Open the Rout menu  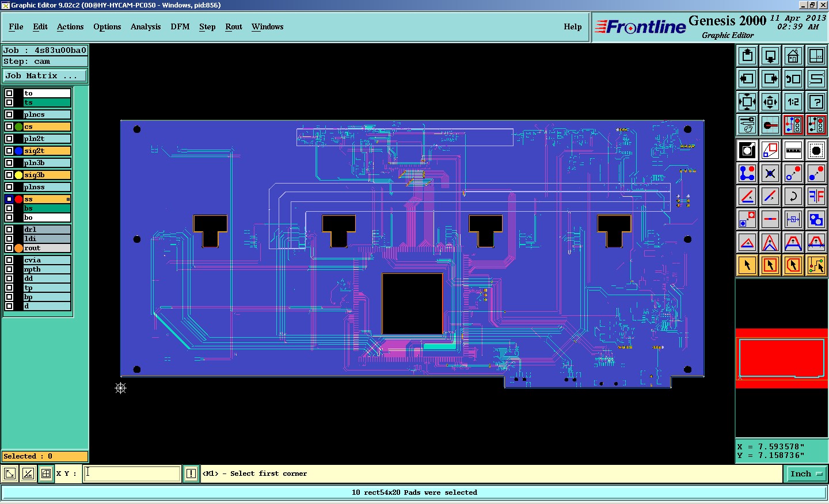pos(234,26)
